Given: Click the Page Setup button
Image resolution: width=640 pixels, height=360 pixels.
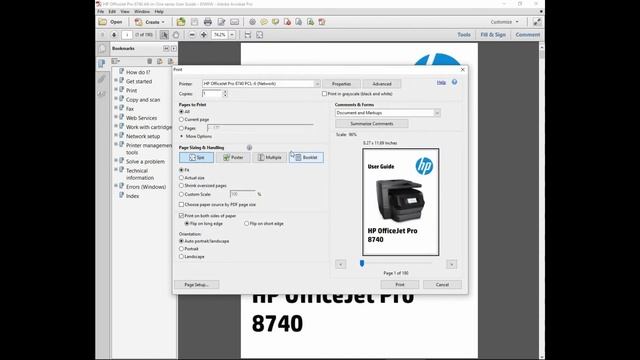Looking at the screenshot, I should (196, 285).
